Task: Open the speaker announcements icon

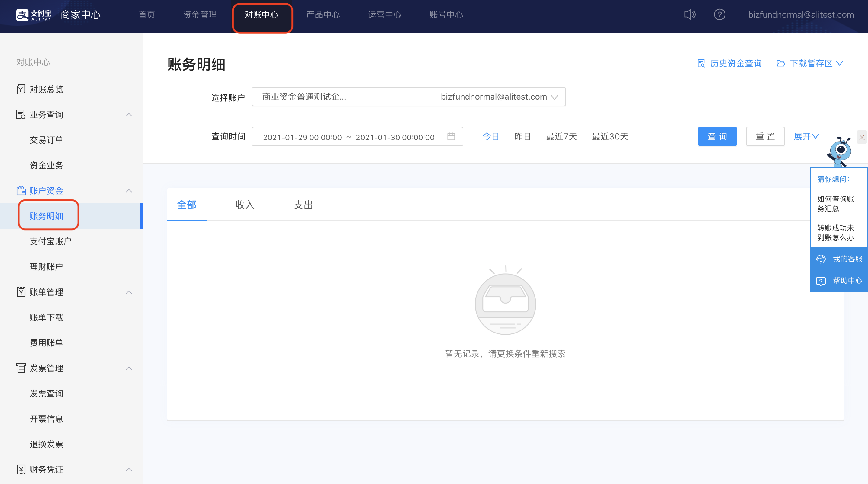Action: (690, 14)
